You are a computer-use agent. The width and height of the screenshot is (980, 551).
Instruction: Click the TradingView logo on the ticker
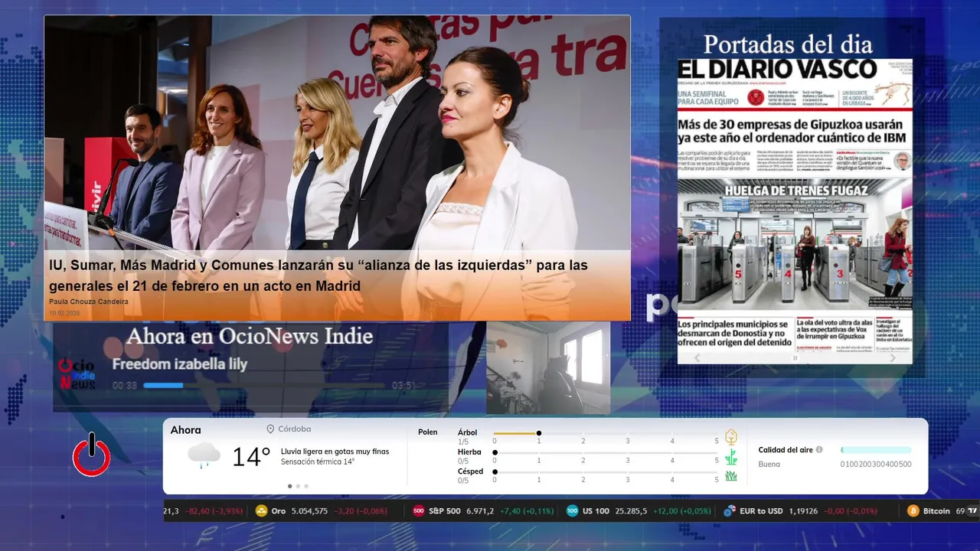click(x=972, y=511)
